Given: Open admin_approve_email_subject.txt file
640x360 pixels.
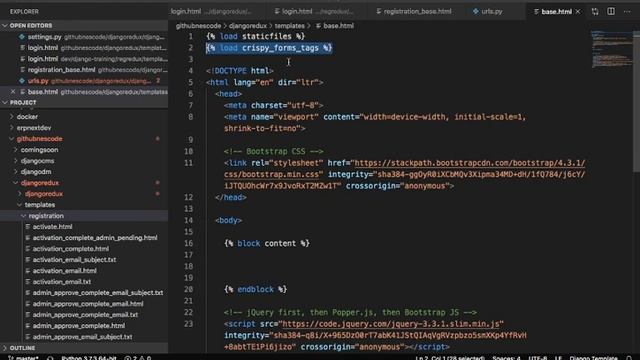Looking at the screenshot, I should 82,337.
